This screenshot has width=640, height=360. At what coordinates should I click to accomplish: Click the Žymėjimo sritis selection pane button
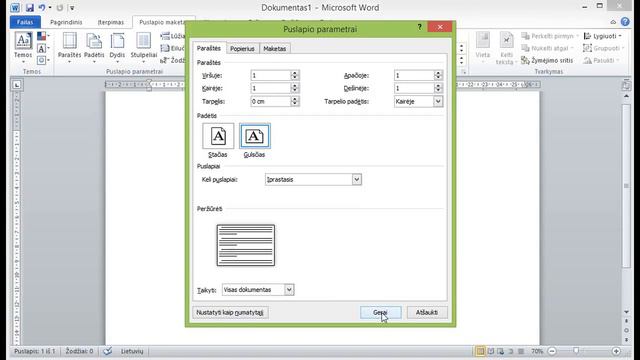tap(547, 60)
